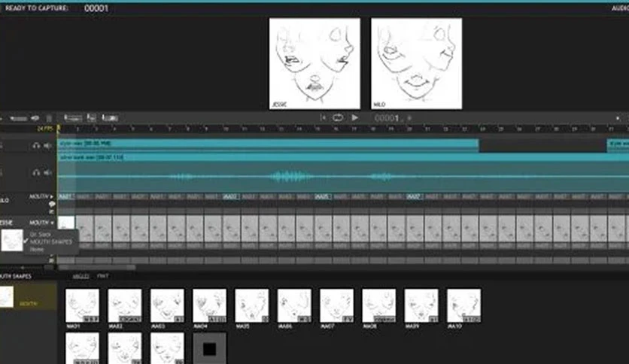Viewport: 629px width, 364px height.
Task: Pick the MA10 mouth shape thumbnail
Action: 463,305
